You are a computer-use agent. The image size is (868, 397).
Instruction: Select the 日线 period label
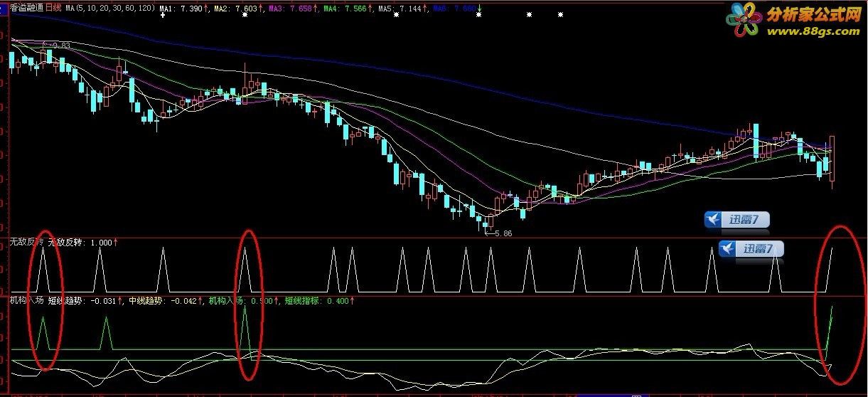(54, 6)
